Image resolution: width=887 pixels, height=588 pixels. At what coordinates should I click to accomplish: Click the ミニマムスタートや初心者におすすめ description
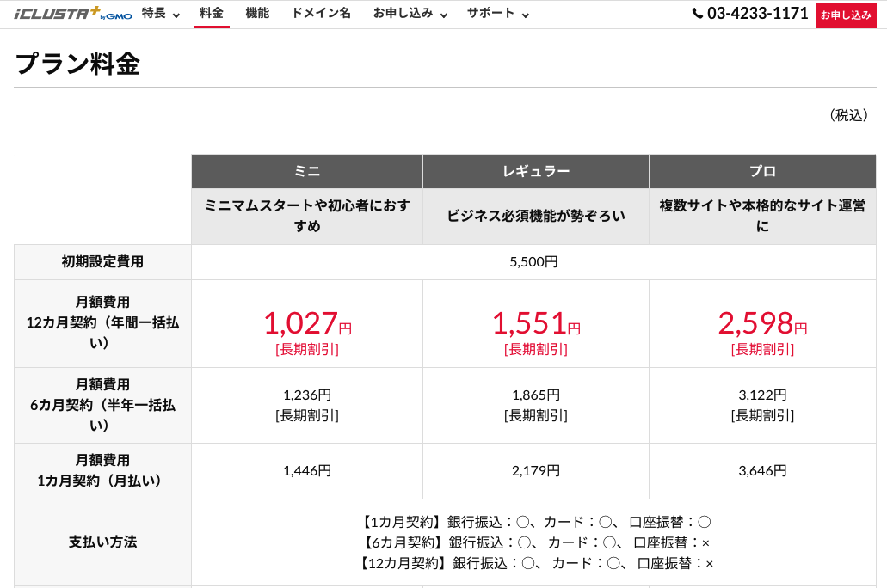307,216
